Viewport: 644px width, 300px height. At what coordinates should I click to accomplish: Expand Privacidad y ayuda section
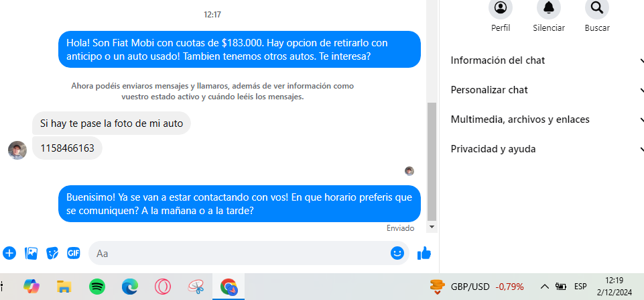click(547, 149)
